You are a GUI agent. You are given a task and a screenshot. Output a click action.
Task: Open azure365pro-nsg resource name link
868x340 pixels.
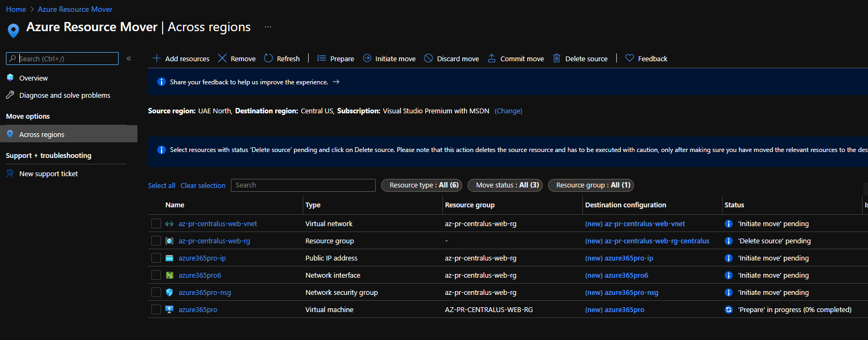(x=205, y=293)
